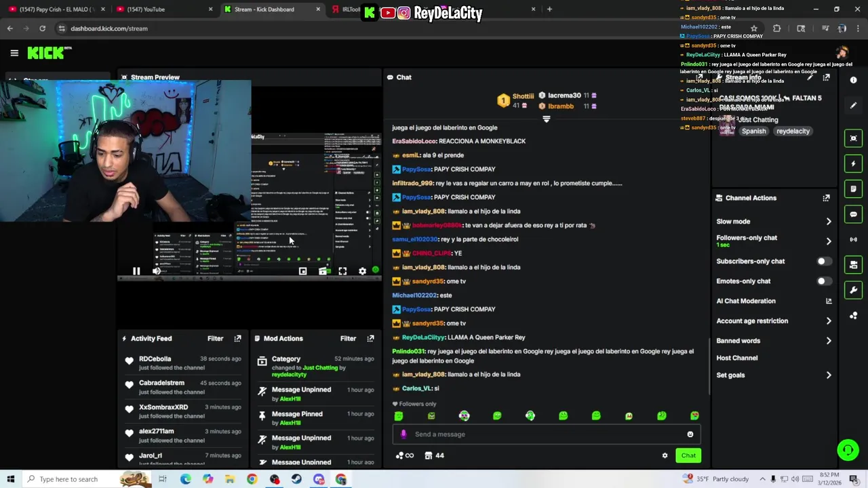The image size is (868, 488).
Task: Open the emoji picker in chat box
Action: click(x=690, y=434)
